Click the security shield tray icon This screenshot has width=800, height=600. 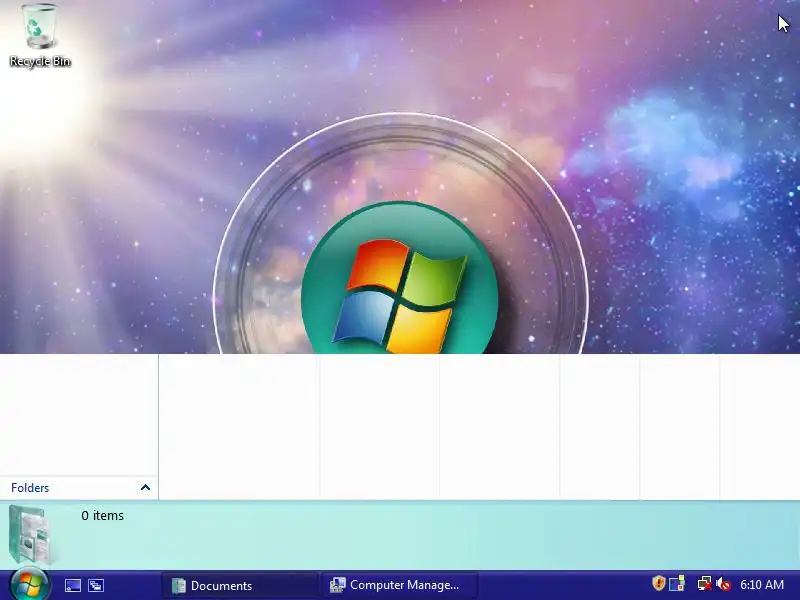point(658,583)
